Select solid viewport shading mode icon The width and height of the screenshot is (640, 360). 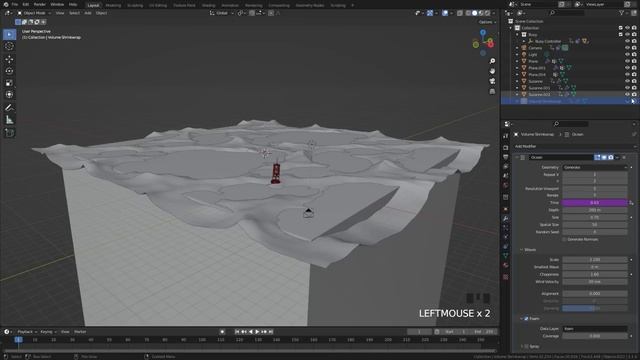pyautogui.click(x=474, y=13)
